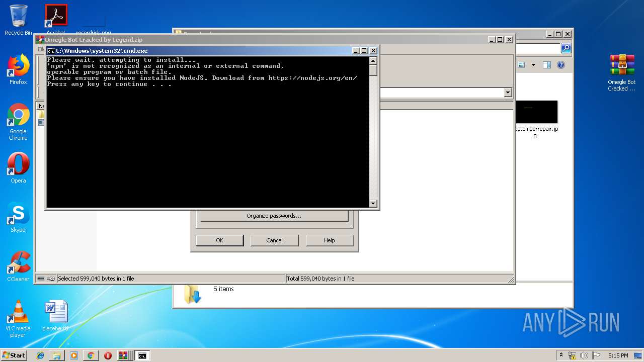Screen dimensions: 644x362
Task: Click the cmd.exe title bar system icon
Action: [51, 51]
